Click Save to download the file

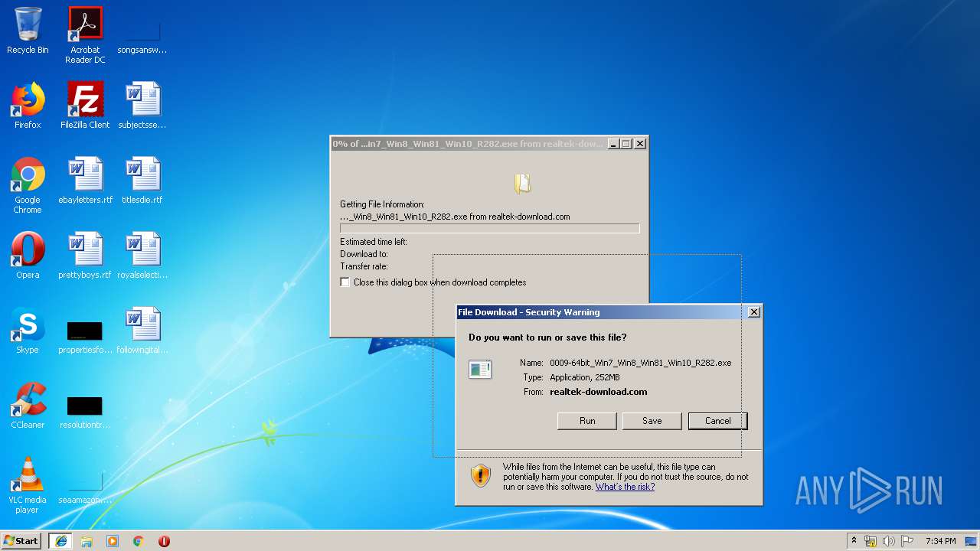click(x=652, y=421)
